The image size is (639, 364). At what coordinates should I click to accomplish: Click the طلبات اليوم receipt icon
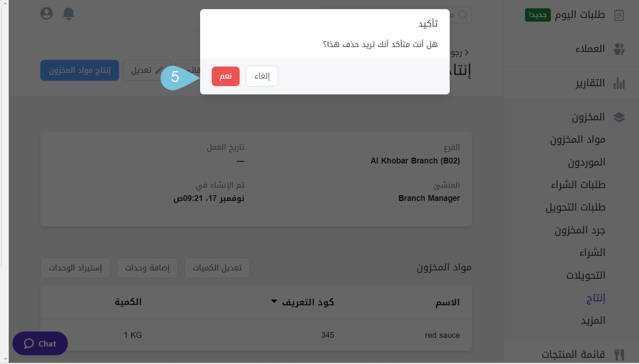[x=619, y=15]
